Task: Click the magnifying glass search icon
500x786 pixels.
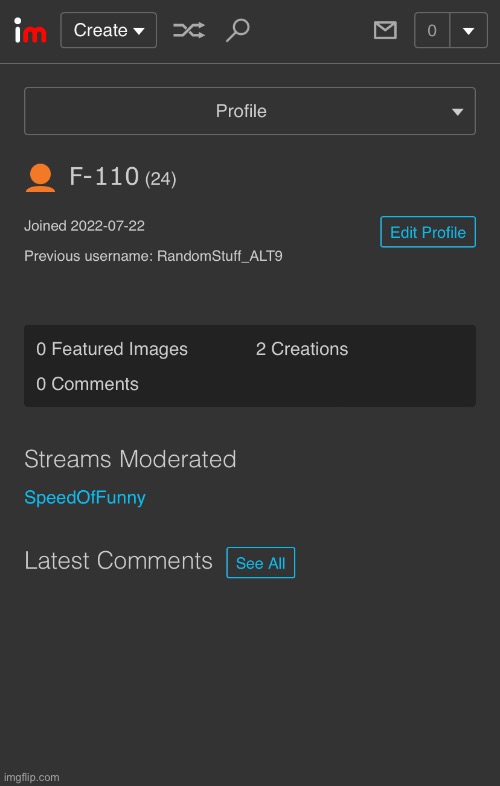Action: (x=238, y=31)
